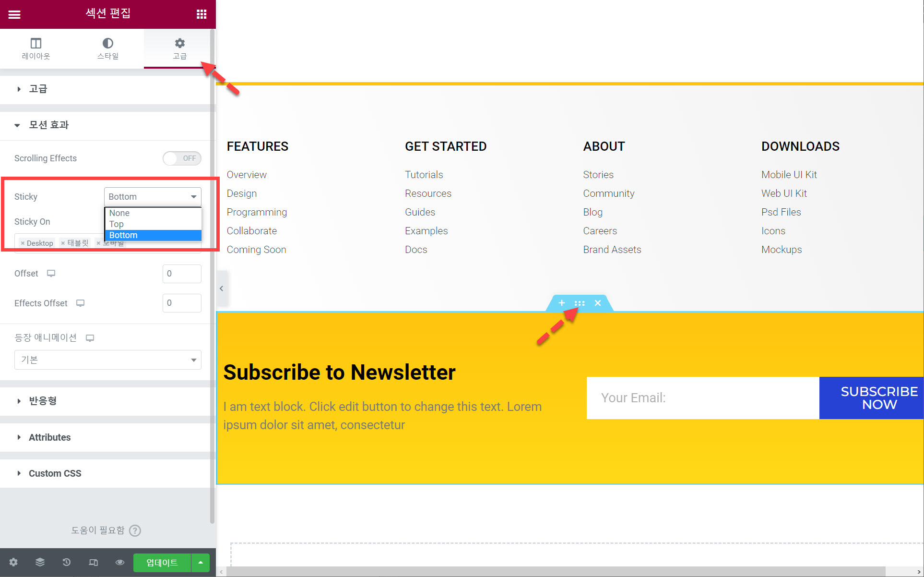
Task: Open the Navigator layers icon
Action: coord(40,562)
